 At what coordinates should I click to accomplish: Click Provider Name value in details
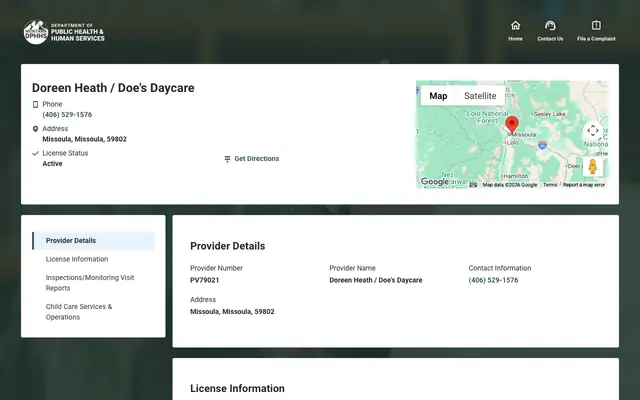[x=376, y=280]
